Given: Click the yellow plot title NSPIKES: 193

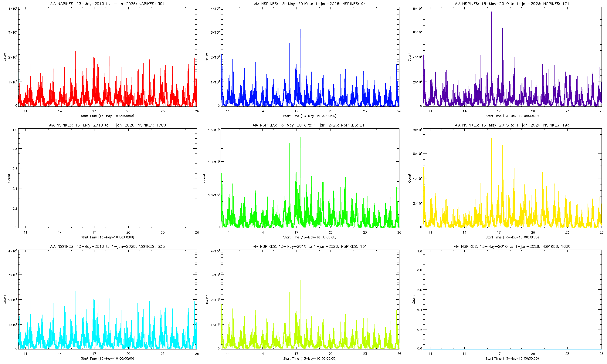Looking at the screenshot, I should click(512, 125).
